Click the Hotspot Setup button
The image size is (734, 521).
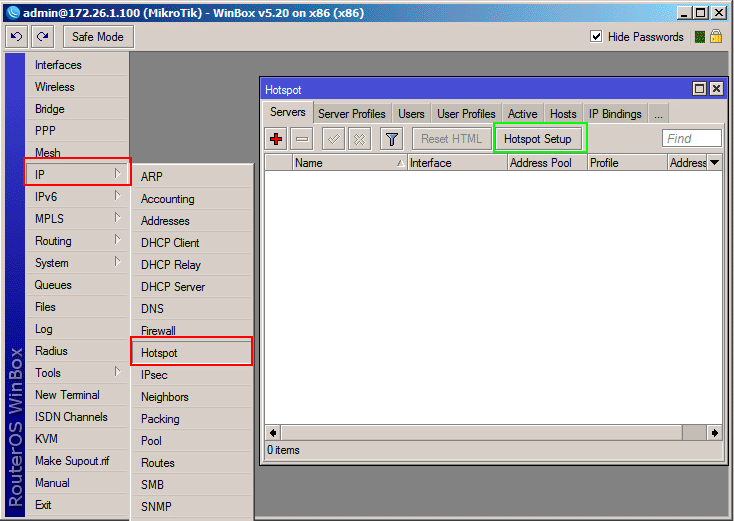(538, 139)
